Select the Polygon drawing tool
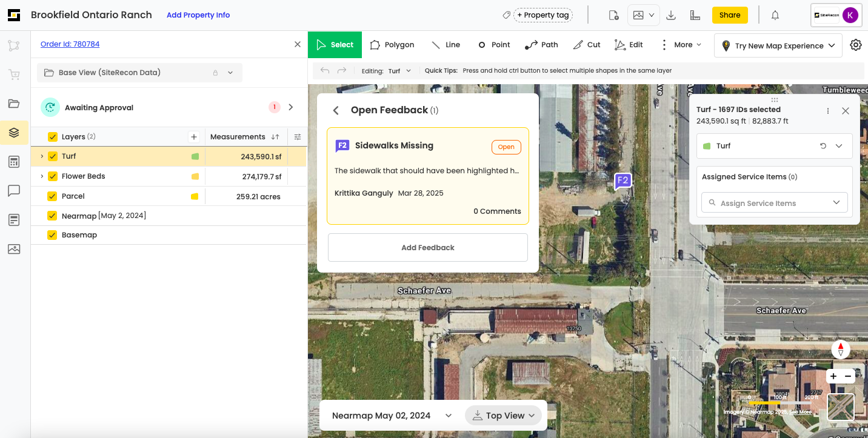 [x=392, y=45]
